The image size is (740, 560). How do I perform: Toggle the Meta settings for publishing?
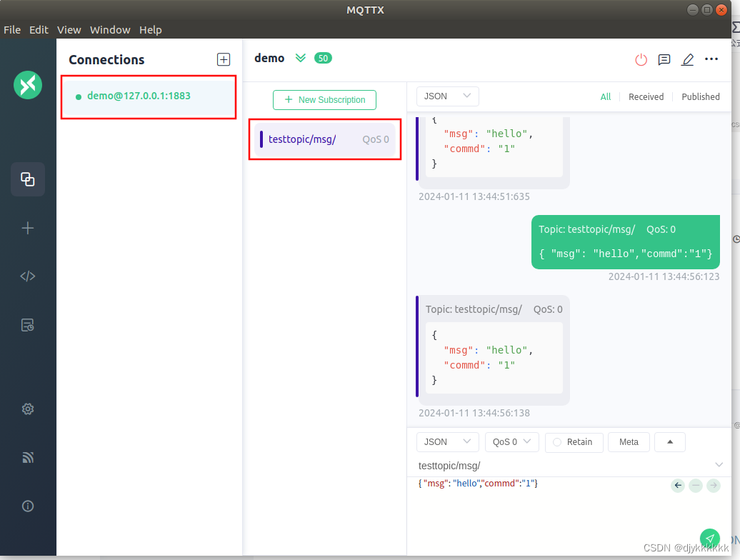(629, 442)
